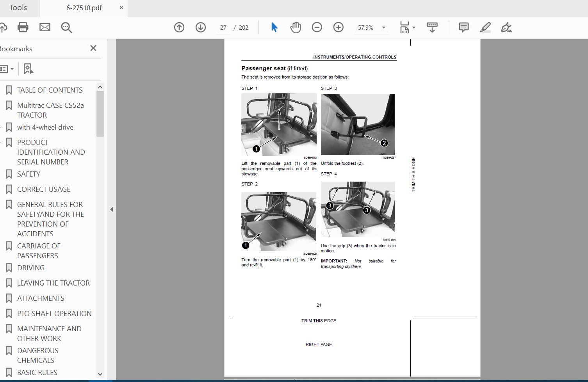Open MAINTENANCE AND OTHER WORK bookmark
The height and width of the screenshot is (382, 588).
(x=49, y=334)
